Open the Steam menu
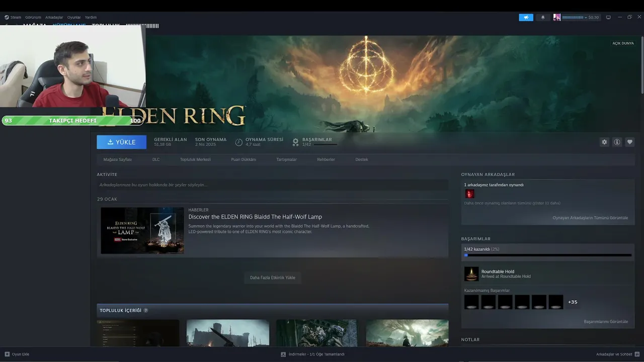The height and width of the screenshot is (362, 644). tap(16, 17)
